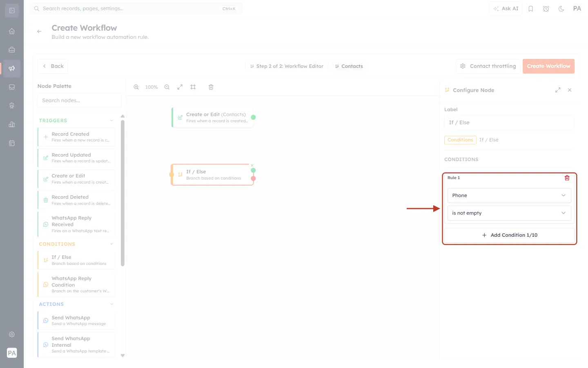Image resolution: width=588 pixels, height=368 pixels.
Task: Collapse the ACTIONS section
Action: (x=111, y=304)
